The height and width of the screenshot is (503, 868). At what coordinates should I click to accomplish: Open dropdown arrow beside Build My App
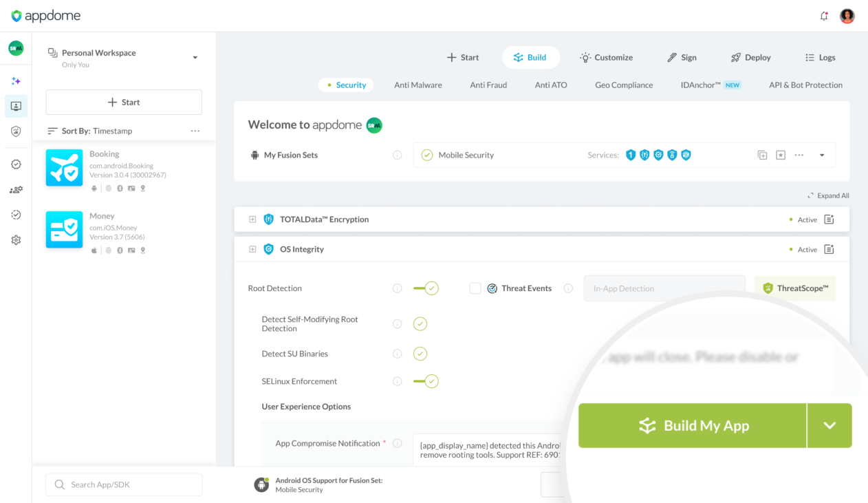[829, 425]
